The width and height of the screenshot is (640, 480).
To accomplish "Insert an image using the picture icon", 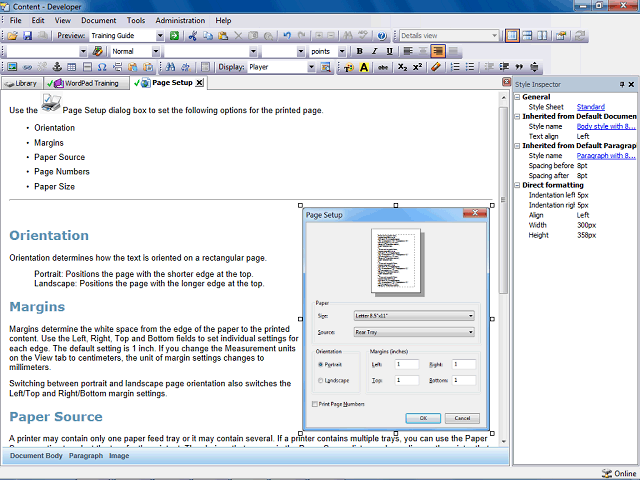I will coord(12,67).
